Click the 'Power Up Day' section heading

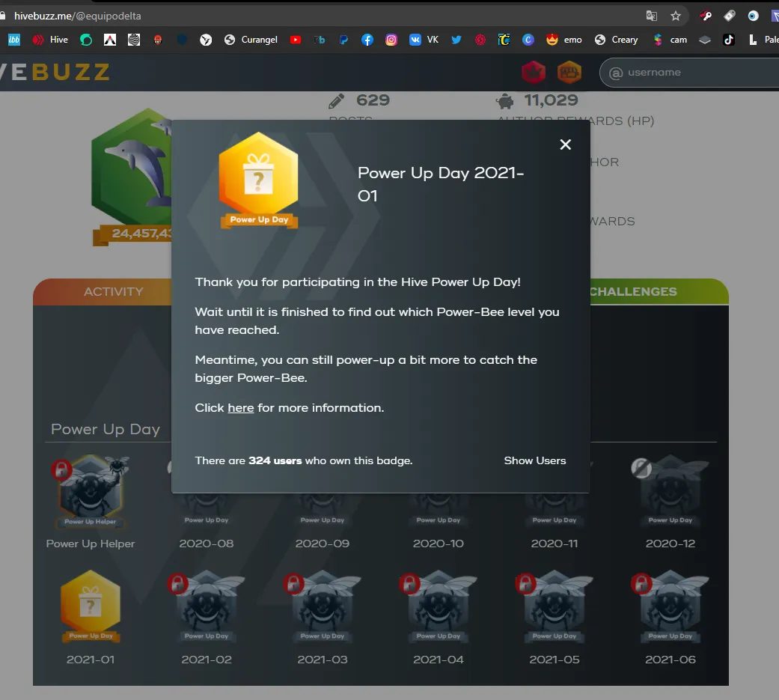click(106, 429)
